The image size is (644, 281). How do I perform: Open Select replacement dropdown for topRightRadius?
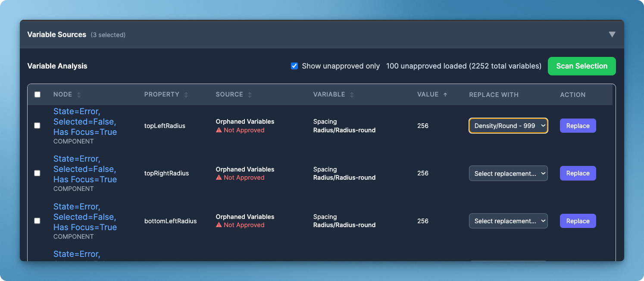coord(508,173)
